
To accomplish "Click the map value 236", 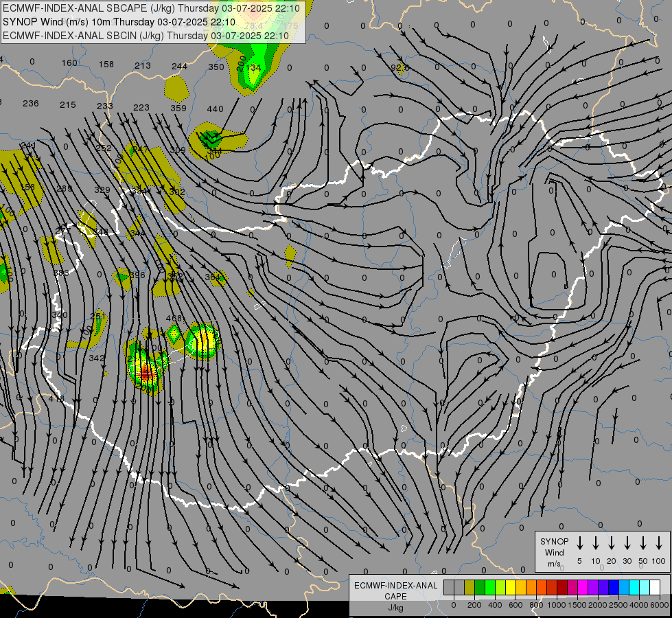I will coord(31,104).
